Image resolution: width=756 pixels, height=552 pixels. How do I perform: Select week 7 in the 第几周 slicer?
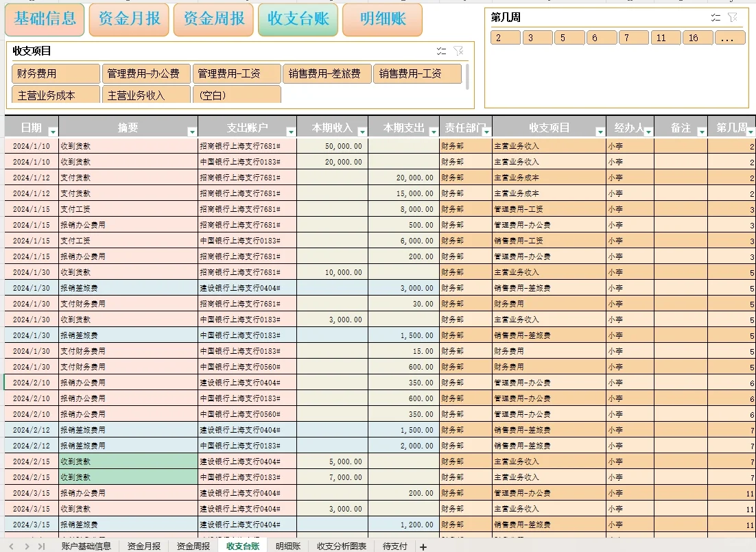pyautogui.click(x=633, y=38)
